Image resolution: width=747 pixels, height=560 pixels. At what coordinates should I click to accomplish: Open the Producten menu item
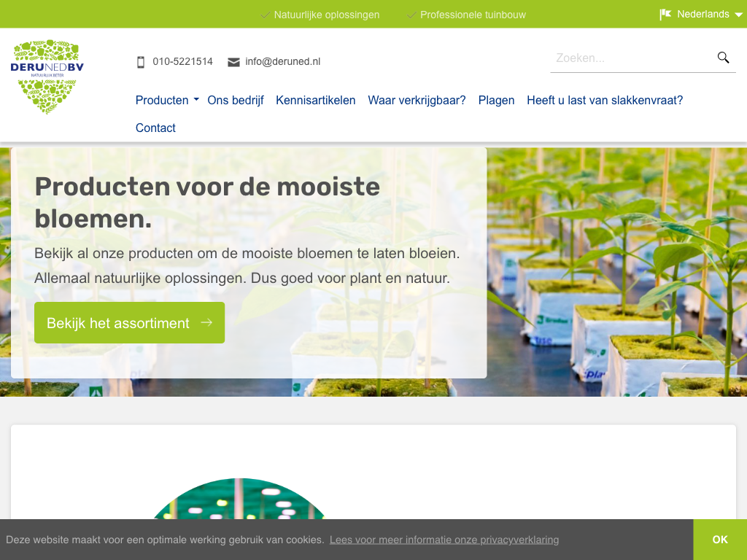pyautogui.click(x=162, y=101)
